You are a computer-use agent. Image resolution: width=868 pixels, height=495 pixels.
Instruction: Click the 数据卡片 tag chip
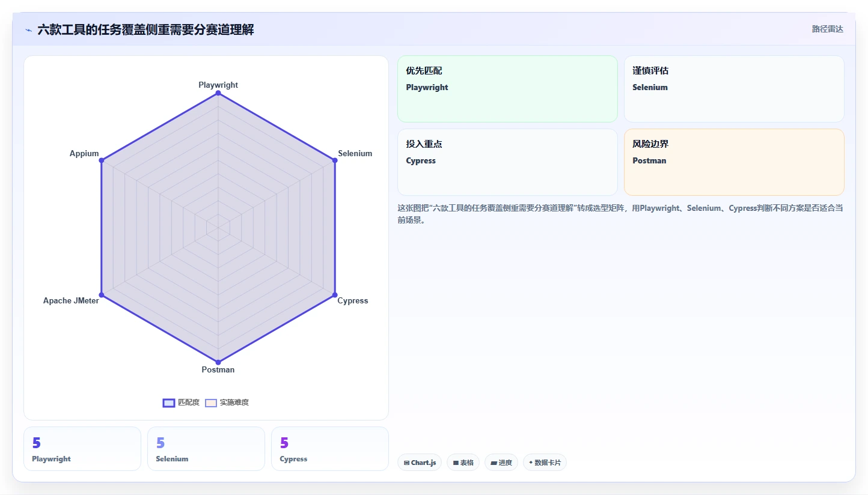pos(545,463)
